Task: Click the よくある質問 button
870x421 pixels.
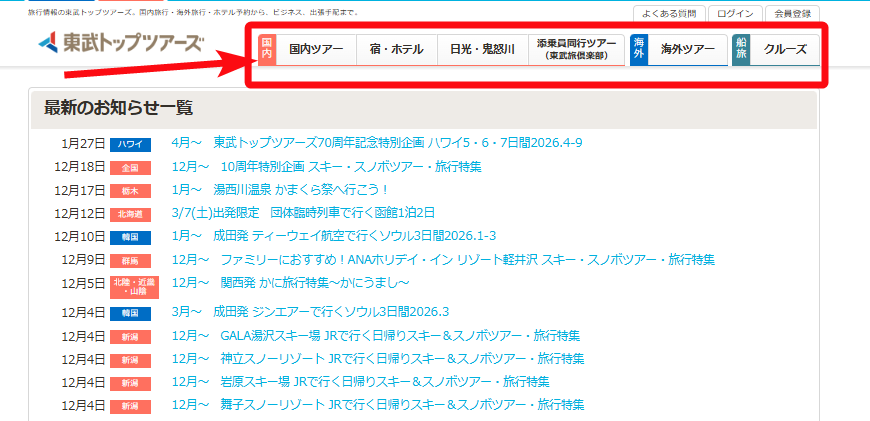Action: coord(670,14)
